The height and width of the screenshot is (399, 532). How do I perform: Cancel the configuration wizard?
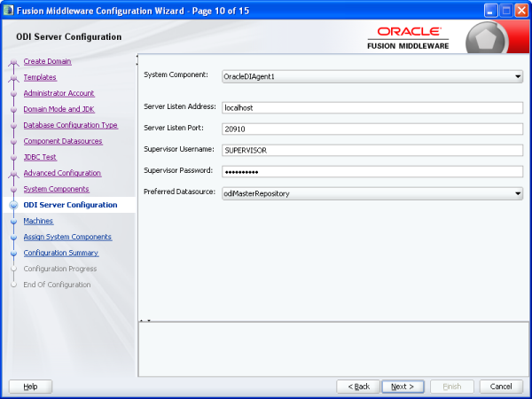(501, 387)
